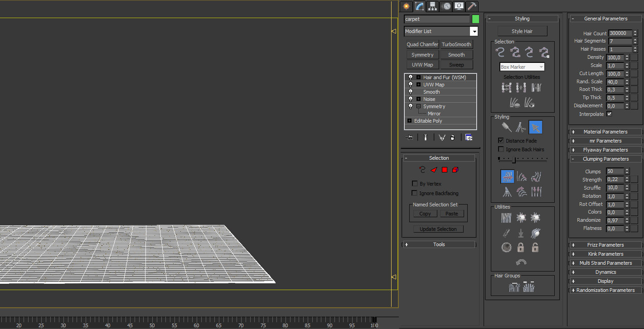Expand the Frizz Parameters rollout

pos(605,245)
